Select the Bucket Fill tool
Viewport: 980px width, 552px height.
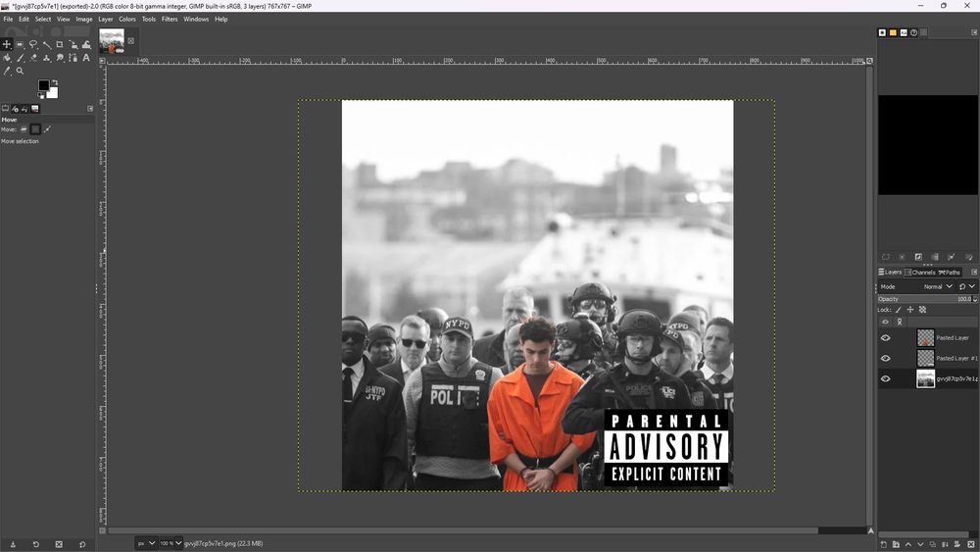[7, 58]
